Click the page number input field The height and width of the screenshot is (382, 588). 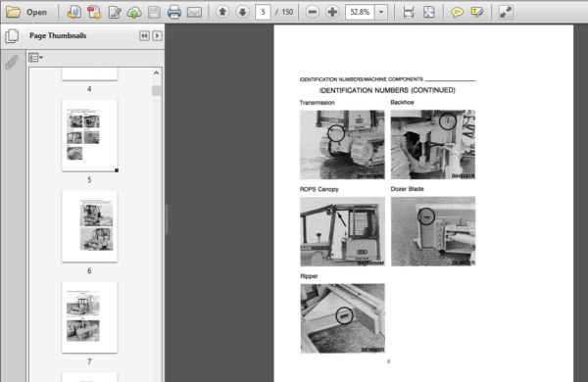[x=263, y=12]
